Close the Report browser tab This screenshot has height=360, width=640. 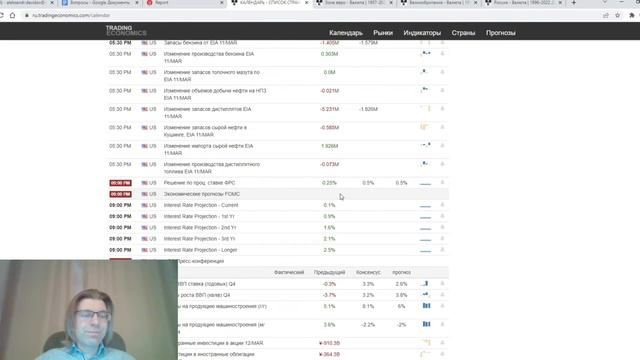click(x=222, y=3)
